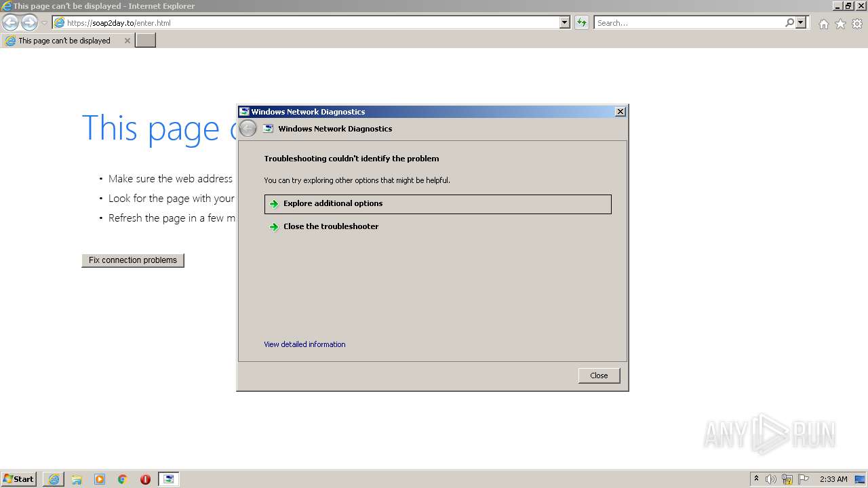Go to the Home page icon

pyautogui.click(x=823, y=24)
